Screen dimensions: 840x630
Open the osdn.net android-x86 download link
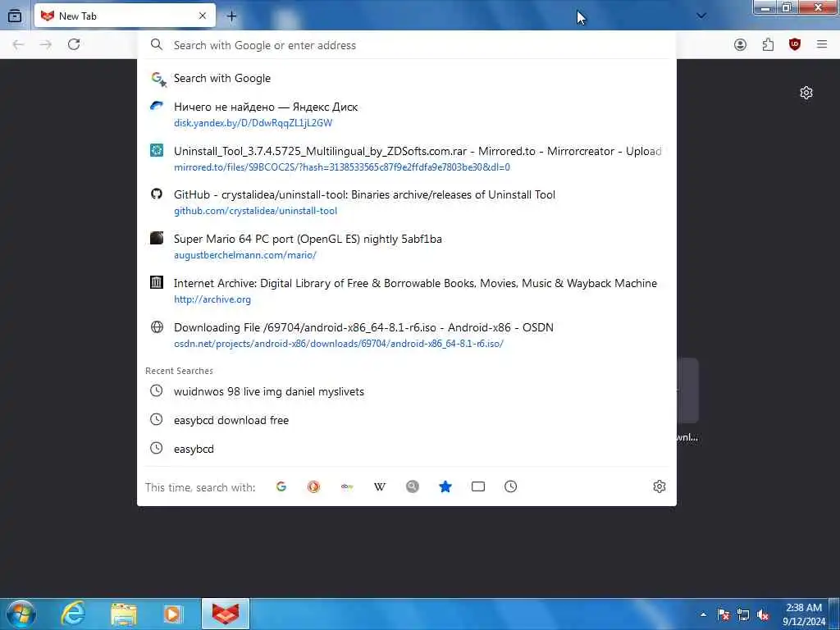[x=339, y=344]
